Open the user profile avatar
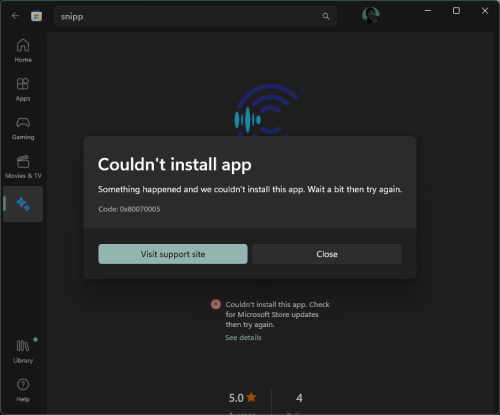This screenshot has height=415, width=500. pos(371,15)
